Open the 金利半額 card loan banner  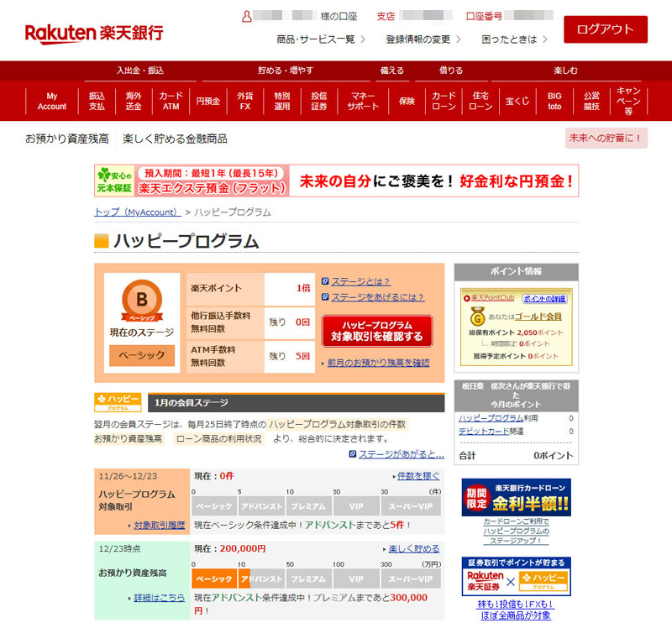coord(516,498)
